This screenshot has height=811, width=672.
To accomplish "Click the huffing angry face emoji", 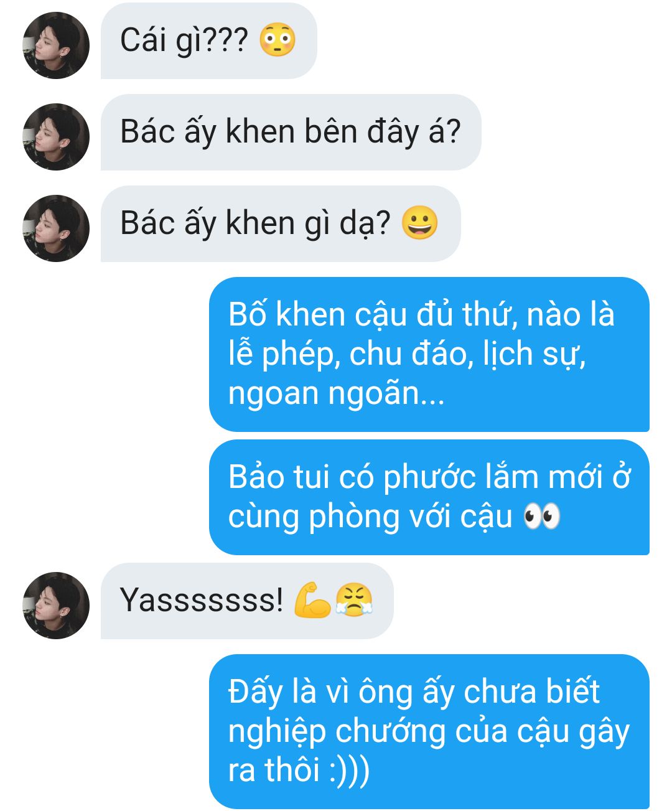I will [353, 599].
